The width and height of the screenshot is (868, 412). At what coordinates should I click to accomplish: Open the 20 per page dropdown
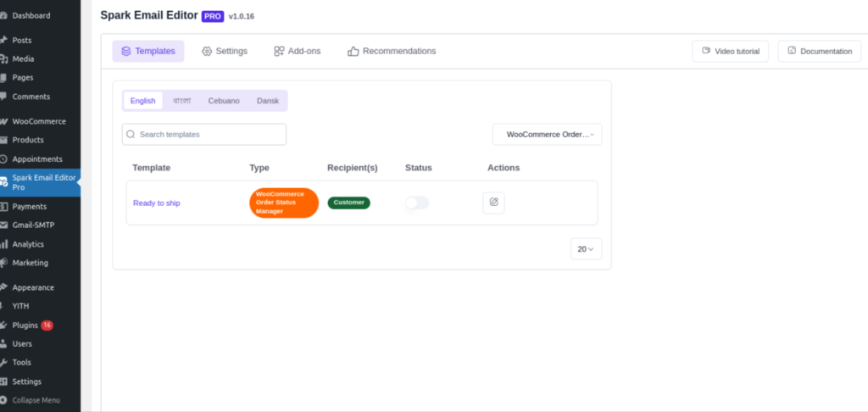(x=586, y=249)
